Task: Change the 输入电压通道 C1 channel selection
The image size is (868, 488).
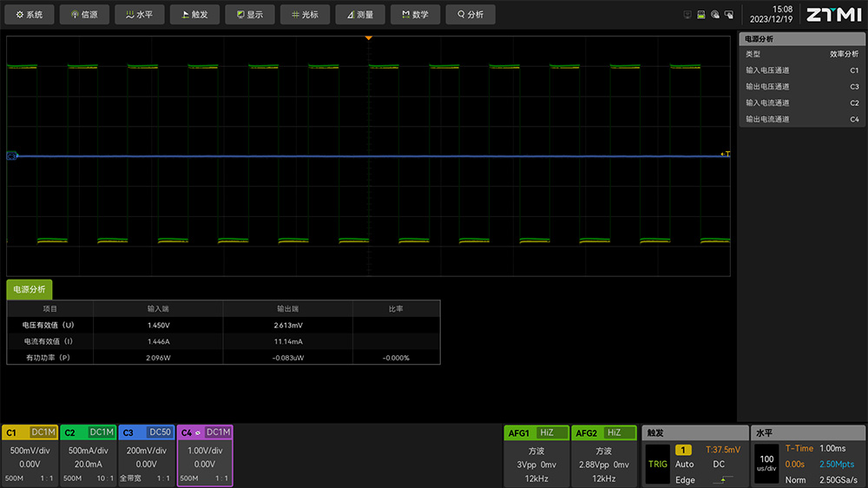Action: 802,70
